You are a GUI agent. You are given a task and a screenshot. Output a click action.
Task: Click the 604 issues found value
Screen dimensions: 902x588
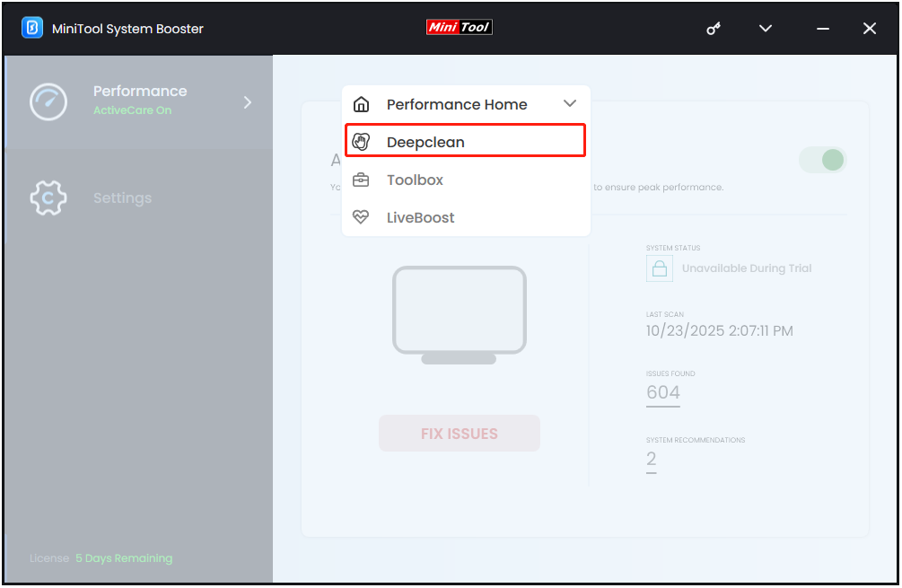coord(662,392)
